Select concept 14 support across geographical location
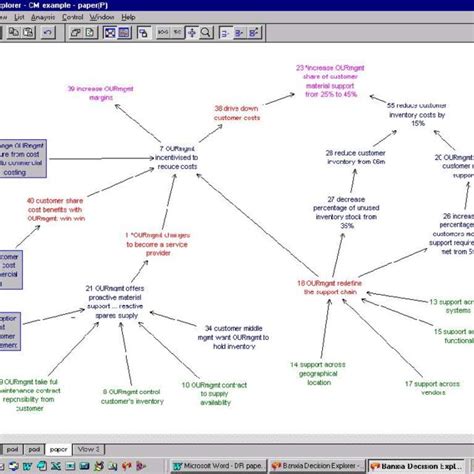This screenshot has width=474, height=474. pyautogui.click(x=318, y=373)
